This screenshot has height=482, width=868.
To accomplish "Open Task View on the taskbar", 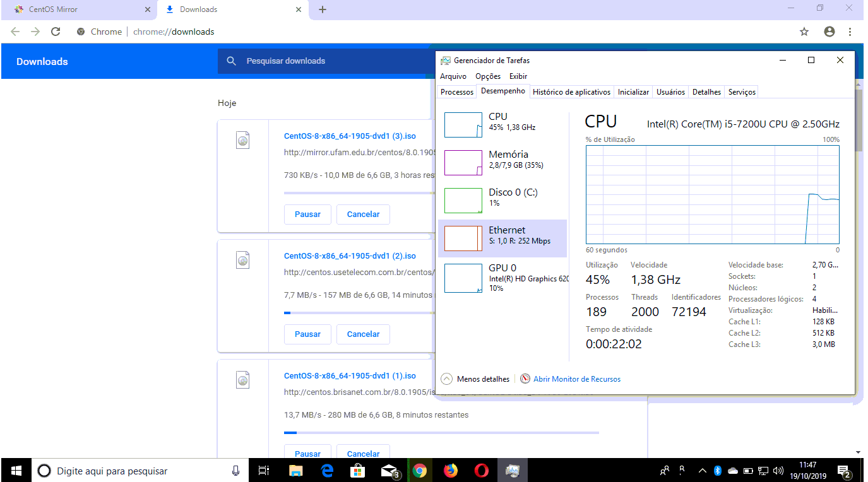I will coord(264,471).
